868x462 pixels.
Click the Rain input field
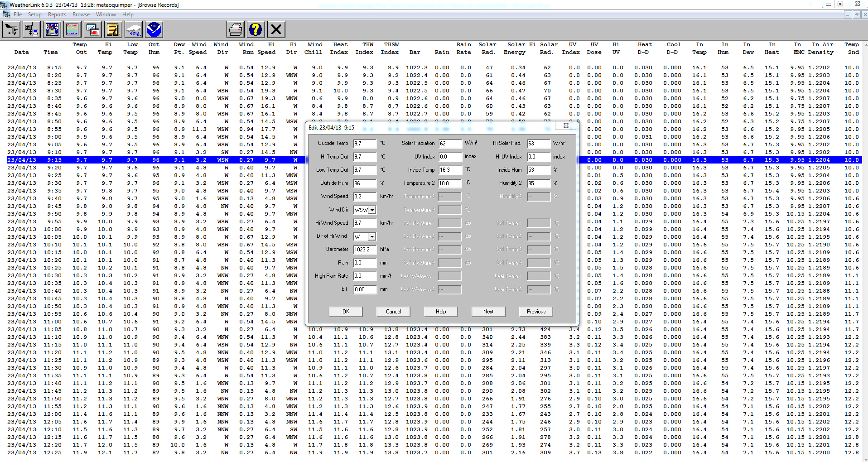click(x=365, y=263)
